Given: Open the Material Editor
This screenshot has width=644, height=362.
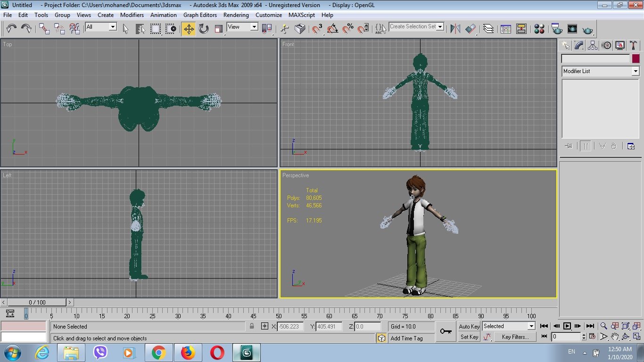Looking at the screenshot, I should pos(539,29).
